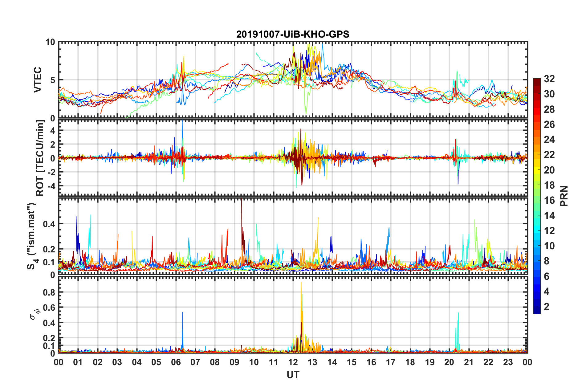The height and width of the screenshot is (392, 586).
Task: Click the 23 hour tick label
Action: [508, 362]
